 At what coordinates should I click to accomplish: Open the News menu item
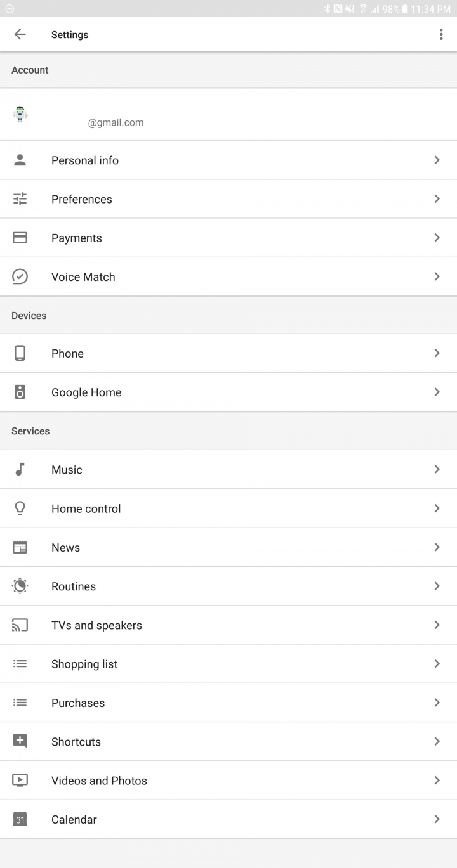[x=228, y=547]
